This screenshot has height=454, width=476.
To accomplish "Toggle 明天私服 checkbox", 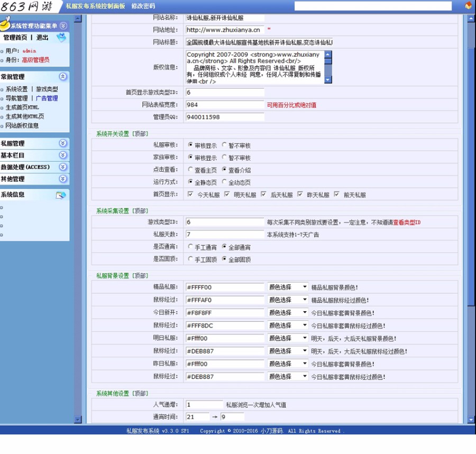I will [x=227, y=194].
